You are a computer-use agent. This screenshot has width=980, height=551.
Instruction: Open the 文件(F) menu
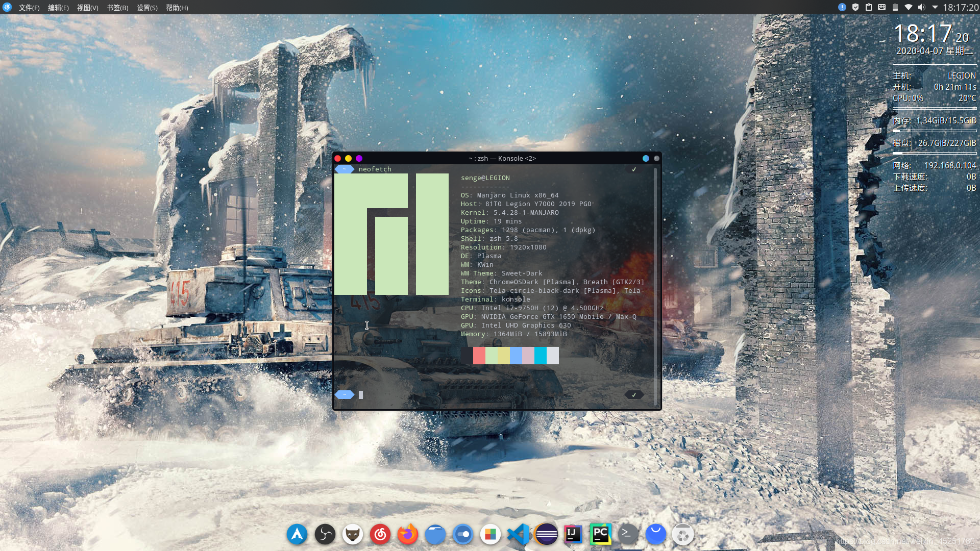coord(29,8)
